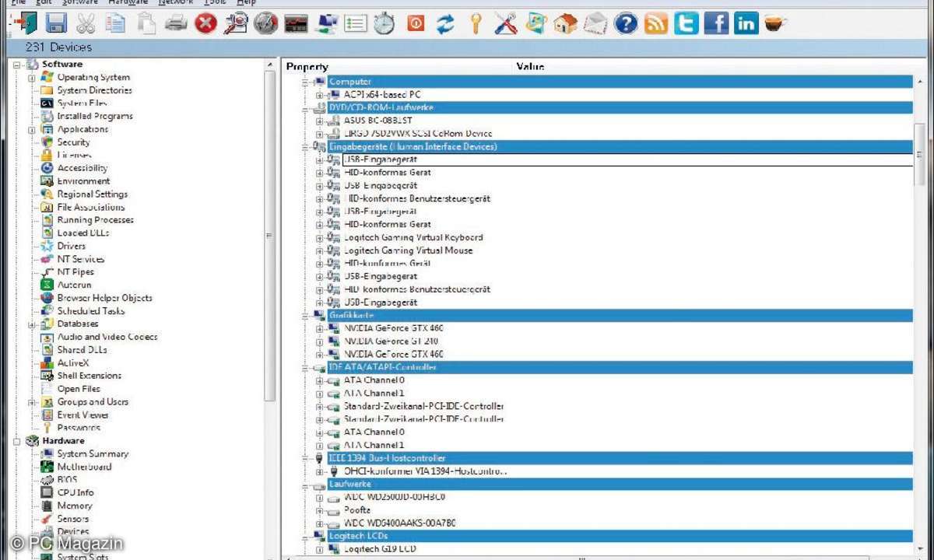This screenshot has width=934, height=560.
Task: Select CPU Info under Hardware
Action: coord(75,493)
